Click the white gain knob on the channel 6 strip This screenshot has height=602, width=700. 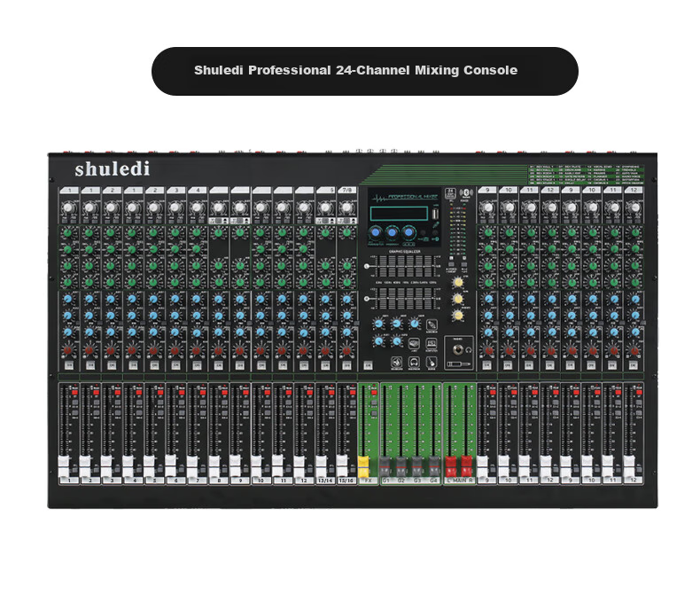175,207
